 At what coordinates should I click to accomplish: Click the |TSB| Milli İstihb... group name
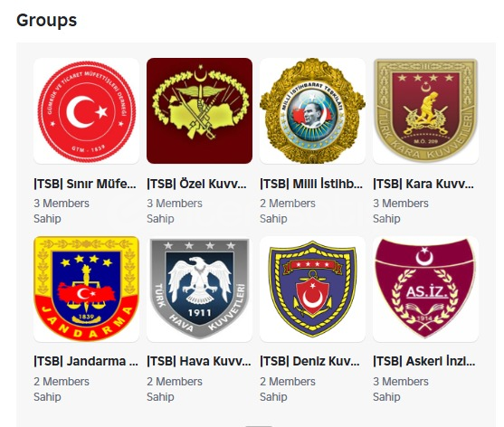tap(311, 184)
